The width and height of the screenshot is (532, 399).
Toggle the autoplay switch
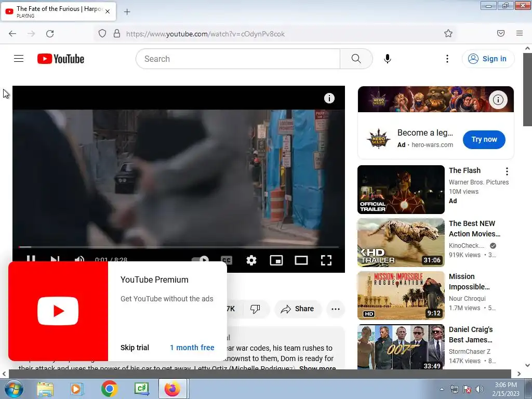[201, 260]
